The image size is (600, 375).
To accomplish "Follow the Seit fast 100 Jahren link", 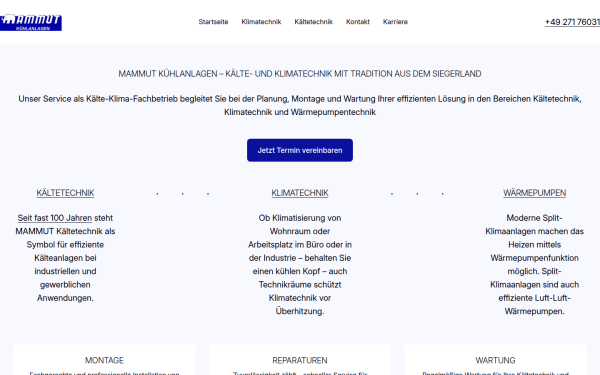I will [55, 218].
